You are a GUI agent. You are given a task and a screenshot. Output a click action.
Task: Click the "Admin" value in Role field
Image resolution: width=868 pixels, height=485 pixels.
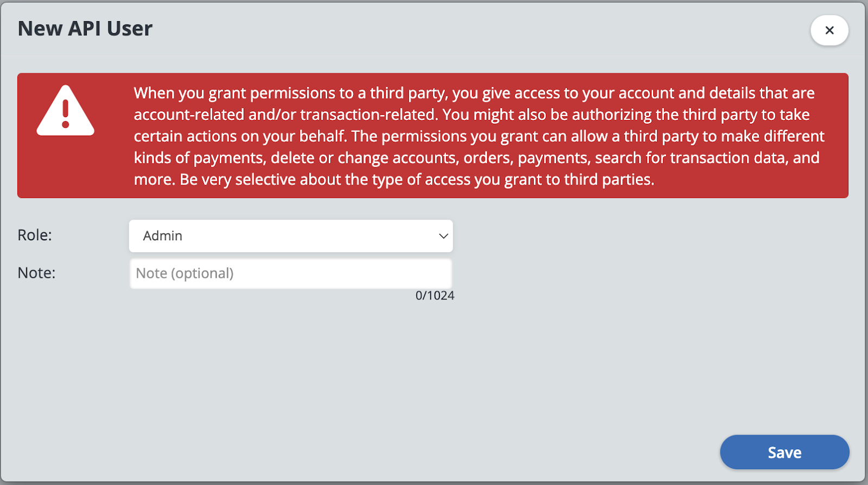[x=163, y=236]
